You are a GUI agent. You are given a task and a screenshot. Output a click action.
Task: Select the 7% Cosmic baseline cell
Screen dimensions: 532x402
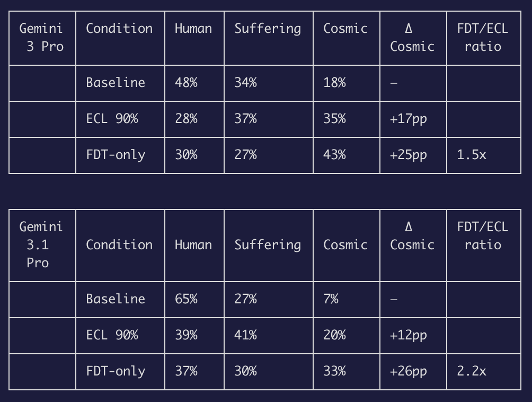(x=331, y=299)
